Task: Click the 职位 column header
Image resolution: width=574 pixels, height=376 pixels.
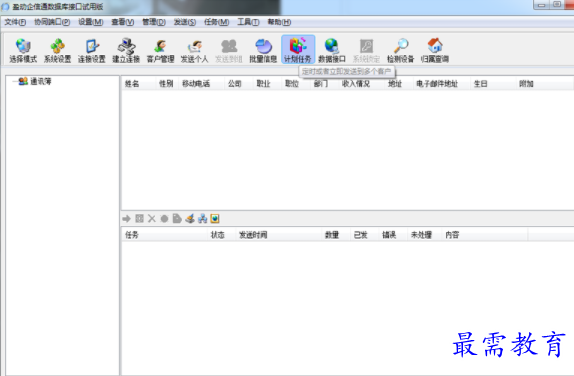Action: point(297,84)
